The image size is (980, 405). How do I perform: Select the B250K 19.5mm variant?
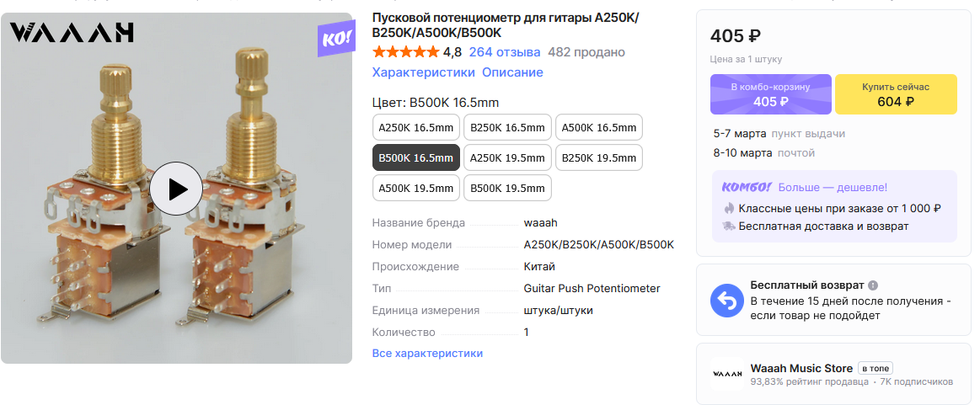pos(599,158)
